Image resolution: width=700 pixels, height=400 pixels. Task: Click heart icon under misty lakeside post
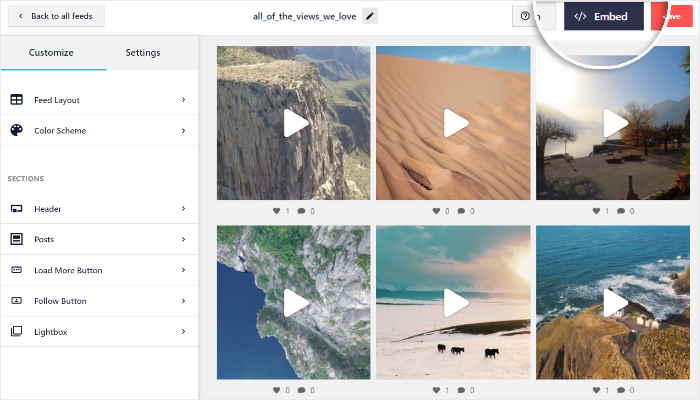point(596,211)
